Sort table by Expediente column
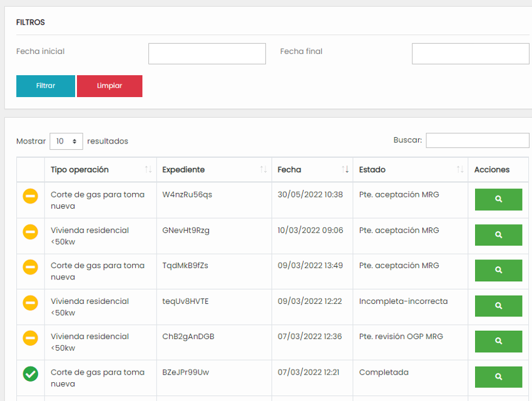Screen dimensions: 532x401 point(214,169)
